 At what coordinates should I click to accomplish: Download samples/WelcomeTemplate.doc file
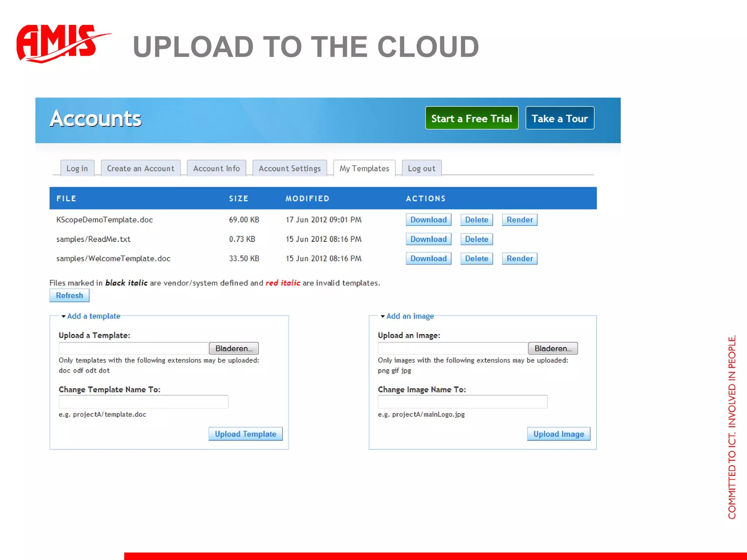point(429,258)
